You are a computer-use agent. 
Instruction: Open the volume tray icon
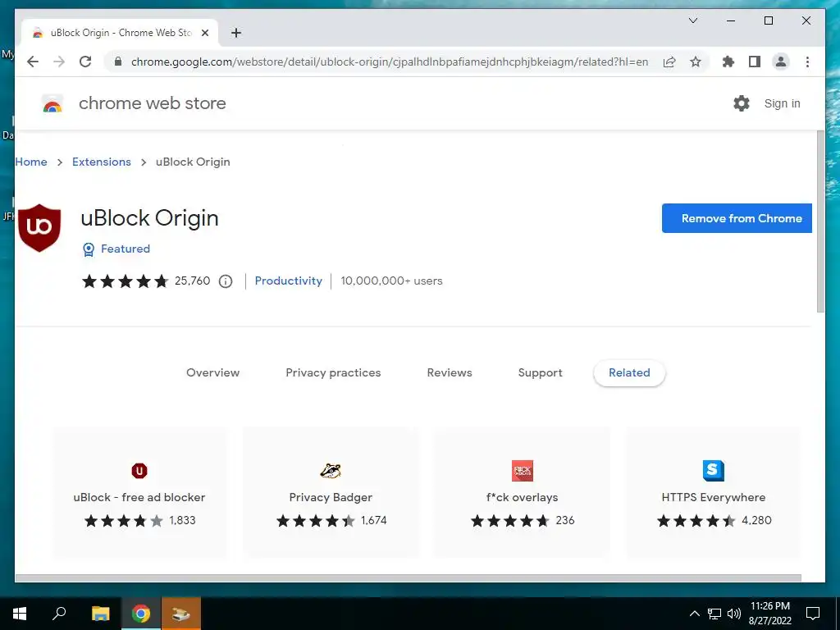point(734,614)
